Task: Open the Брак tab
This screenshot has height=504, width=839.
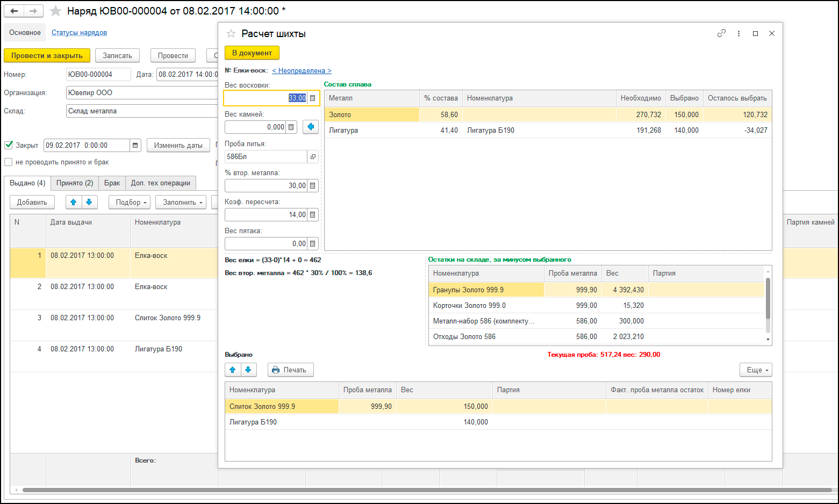Action: [112, 183]
